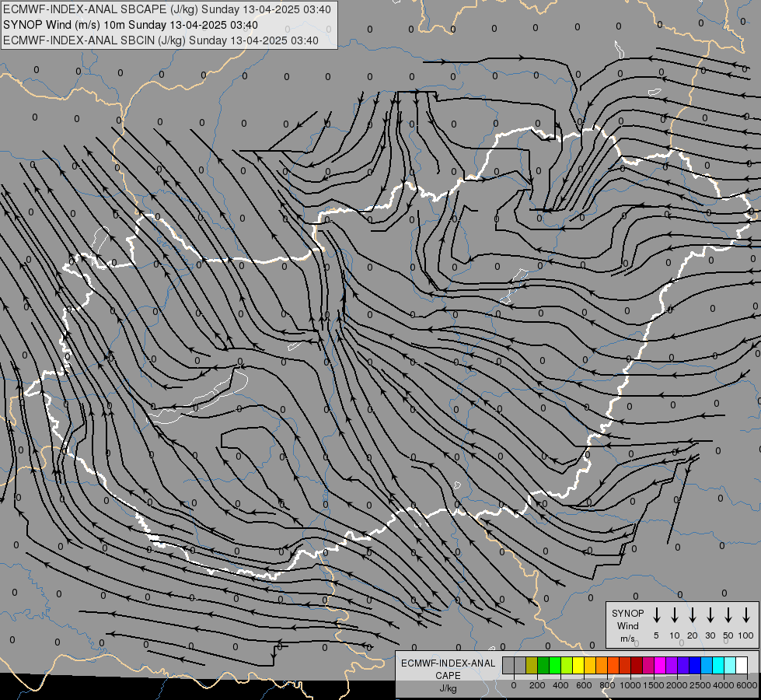761x700 pixels.
Task: Select the olive CAPE color swatch
Action: tap(532, 665)
